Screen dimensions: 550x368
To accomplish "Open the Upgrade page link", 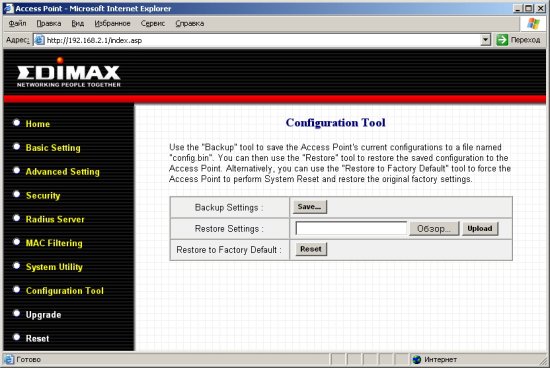I will (x=43, y=315).
